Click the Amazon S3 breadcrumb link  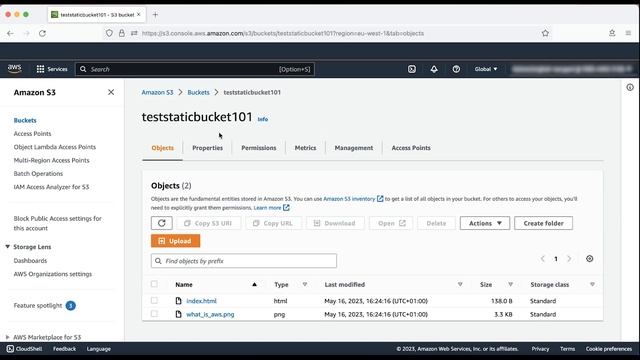pos(158,92)
